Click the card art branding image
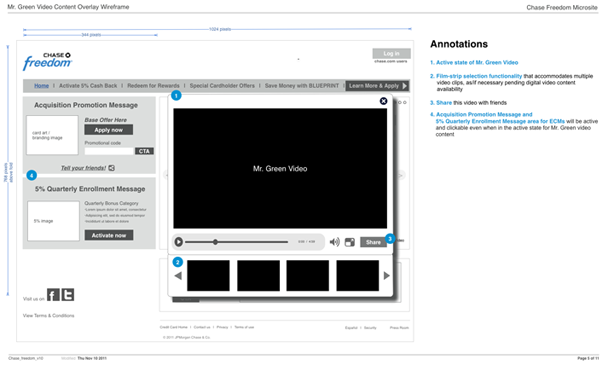Viewport: 600px width, 375px height. (x=52, y=135)
